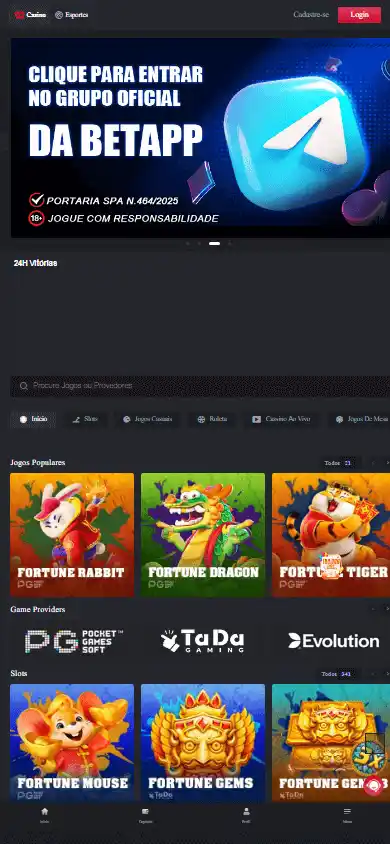
Task: Open the Fortune Mouse slot game
Action: point(72,743)
